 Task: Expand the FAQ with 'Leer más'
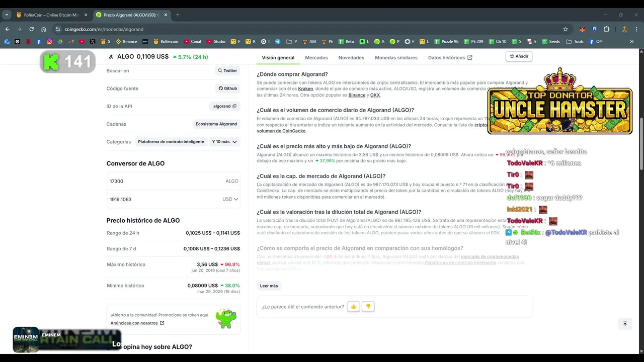coord(269,286)
